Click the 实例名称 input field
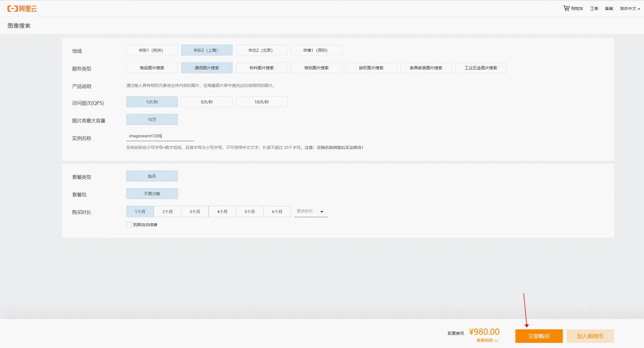This screenshot has width=644, height=348. pyautogui.click(x=160, y=136)
